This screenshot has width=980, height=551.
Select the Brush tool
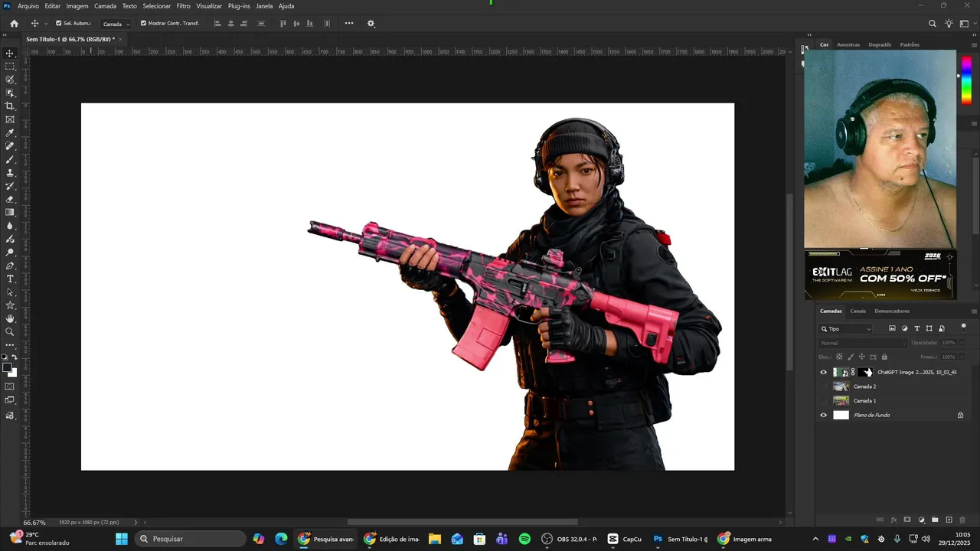click(10, 159)
